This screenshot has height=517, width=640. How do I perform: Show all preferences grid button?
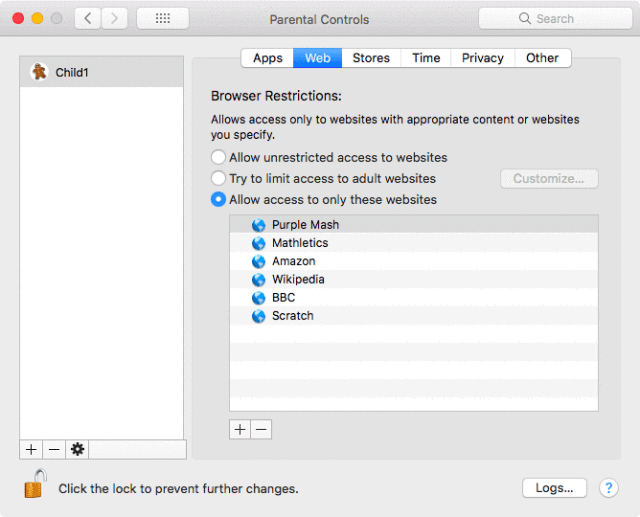[x=162, y=18]
